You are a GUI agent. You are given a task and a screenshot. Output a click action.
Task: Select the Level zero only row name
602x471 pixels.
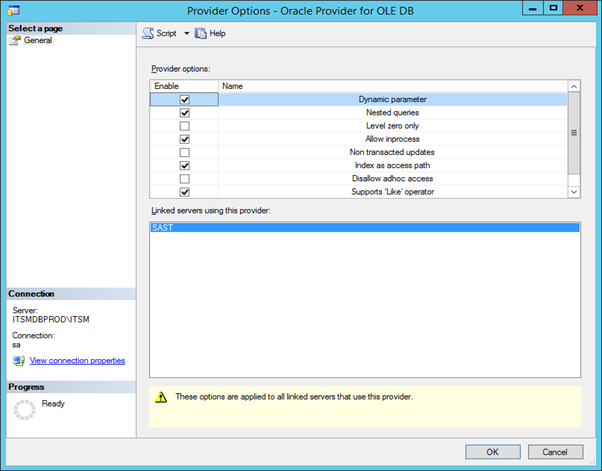[392, 126]
